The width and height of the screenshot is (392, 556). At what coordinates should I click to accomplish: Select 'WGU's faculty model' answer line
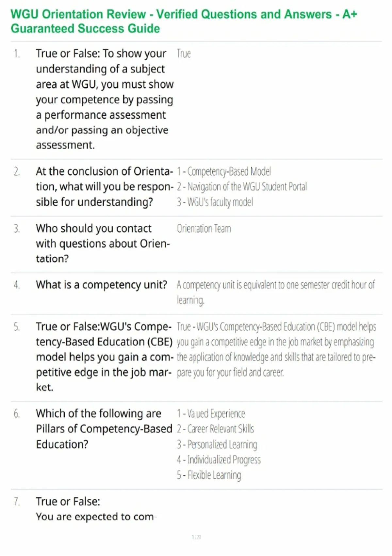[x=215, y=202]
